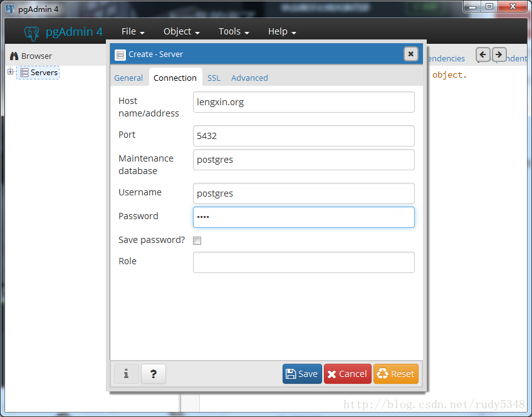The image size is (532, 417).
Task: Open the File menu
Action: [x=133, y=31]
